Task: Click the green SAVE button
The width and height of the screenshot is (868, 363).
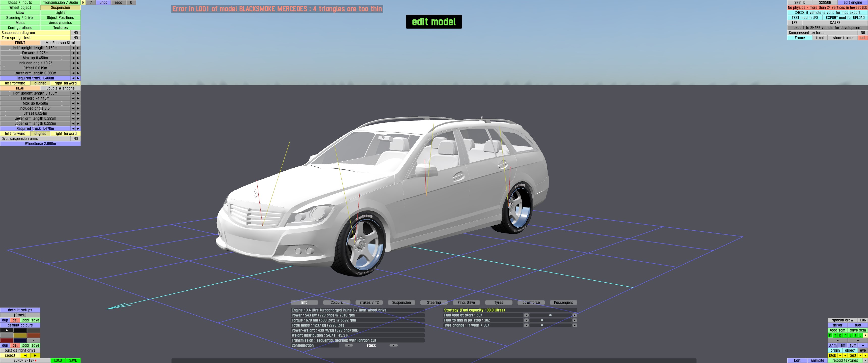Action: click(x=73, y=360)
